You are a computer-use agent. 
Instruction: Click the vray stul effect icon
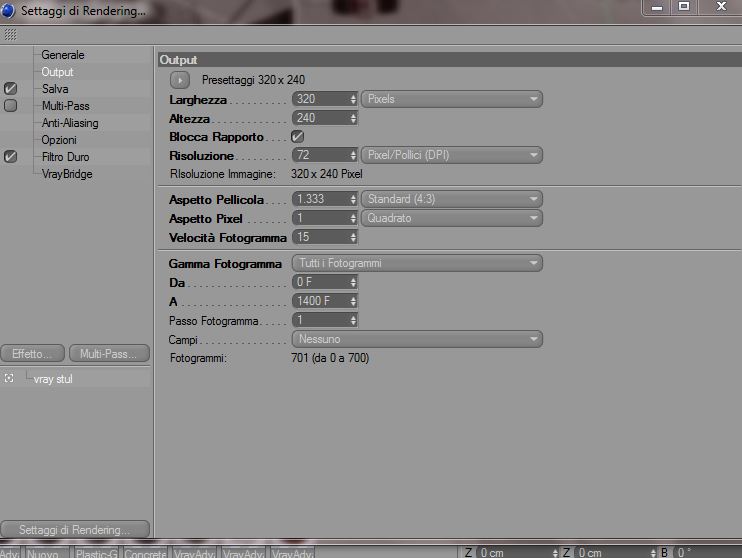pyautogui.click(x=9, y=378)
